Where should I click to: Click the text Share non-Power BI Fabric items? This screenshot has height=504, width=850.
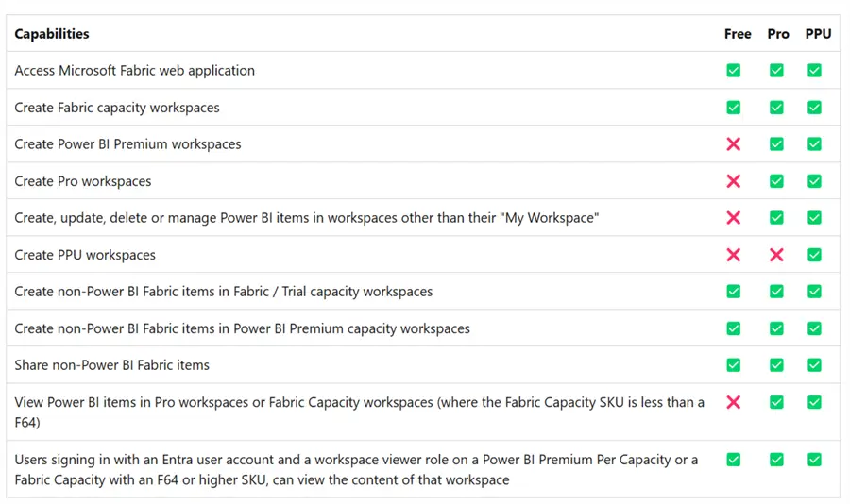click(x=112, y=365)
